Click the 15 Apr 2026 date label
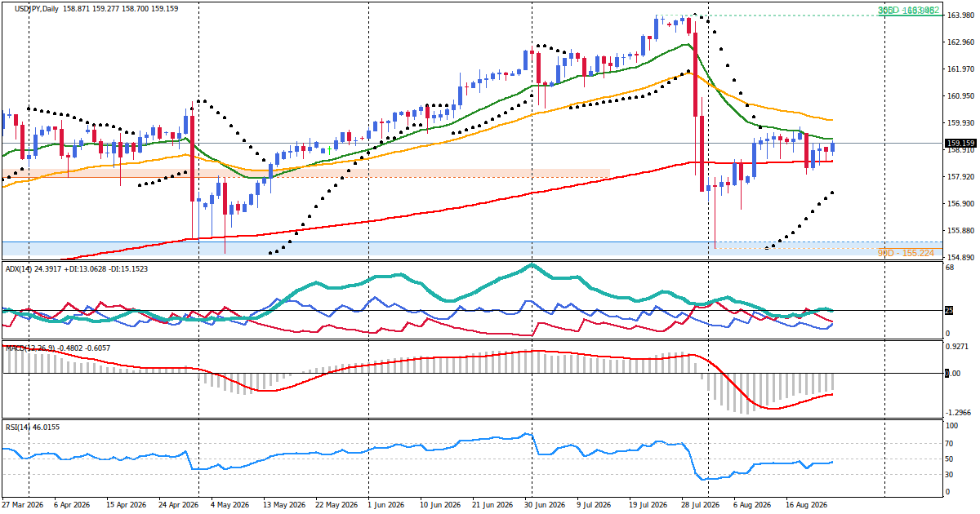The width and height of the screenshot is (980, 514). (127, 505)
